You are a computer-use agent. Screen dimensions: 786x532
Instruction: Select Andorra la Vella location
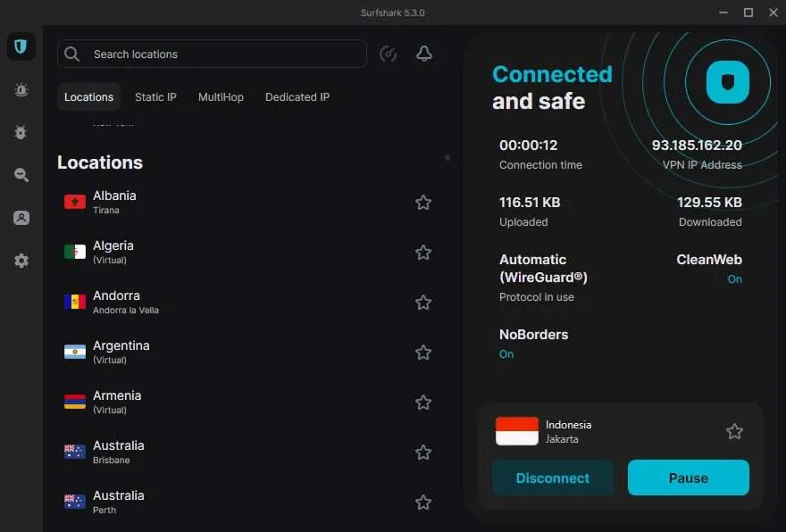click(248, 303)
